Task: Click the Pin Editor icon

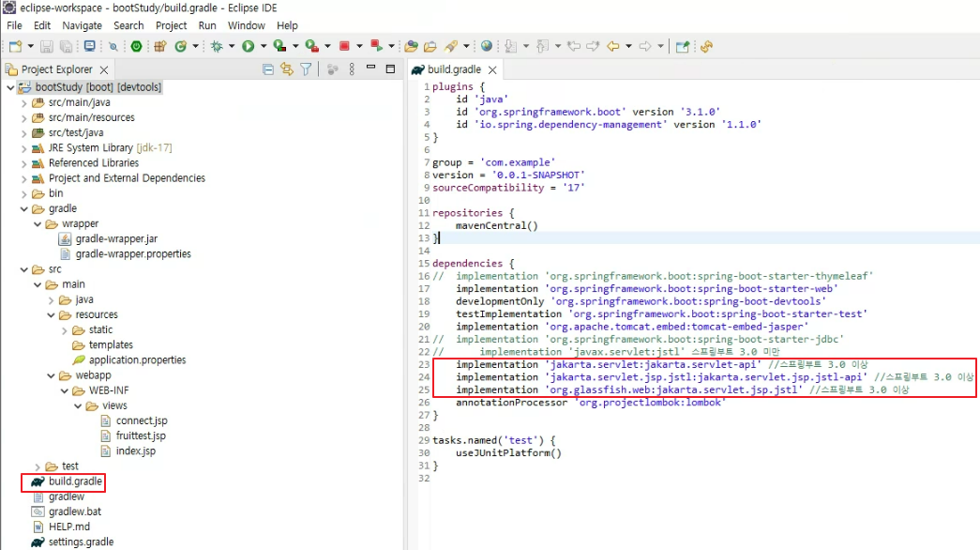Action: 683,46
